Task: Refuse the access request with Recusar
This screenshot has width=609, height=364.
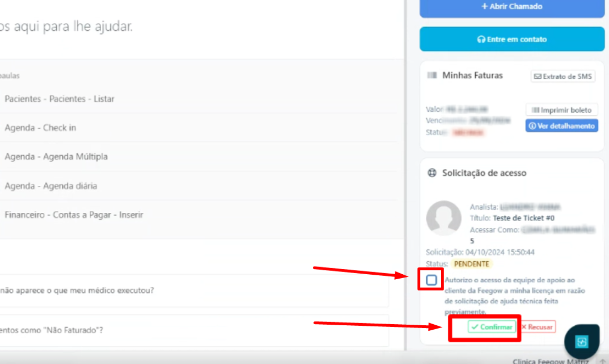Action: click(537, 327)
